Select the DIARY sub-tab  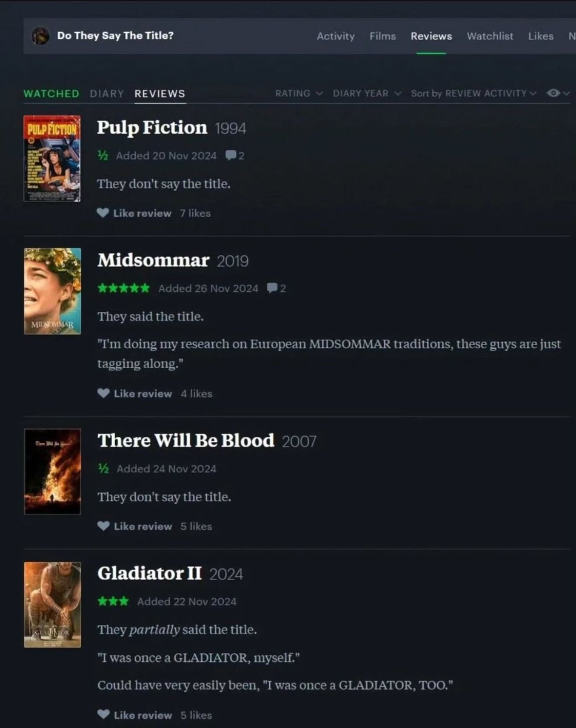coord(107,93)
